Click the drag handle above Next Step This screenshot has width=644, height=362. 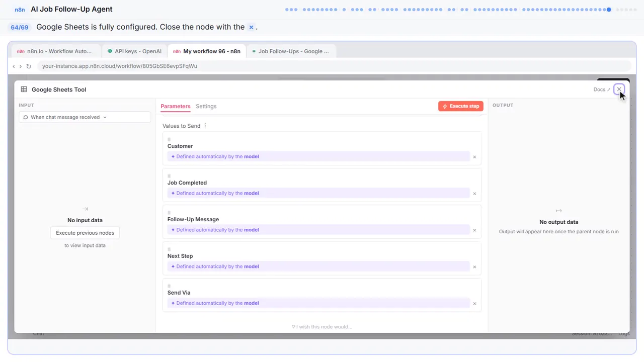click(x=169, y=249)
